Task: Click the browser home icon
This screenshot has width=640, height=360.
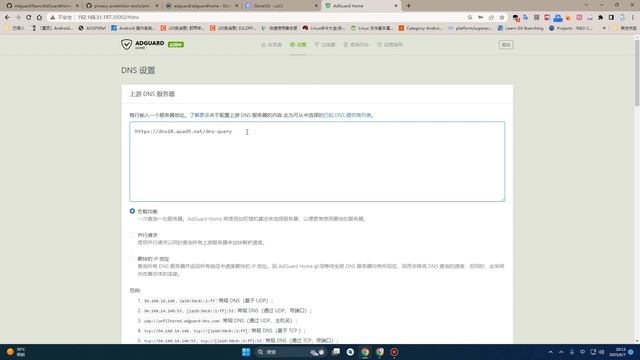Action: pos(39,17)
